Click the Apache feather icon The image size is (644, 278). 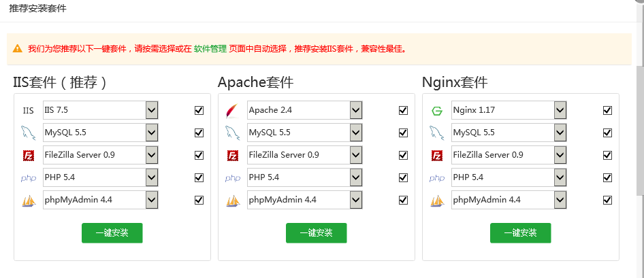pos(232,111)
